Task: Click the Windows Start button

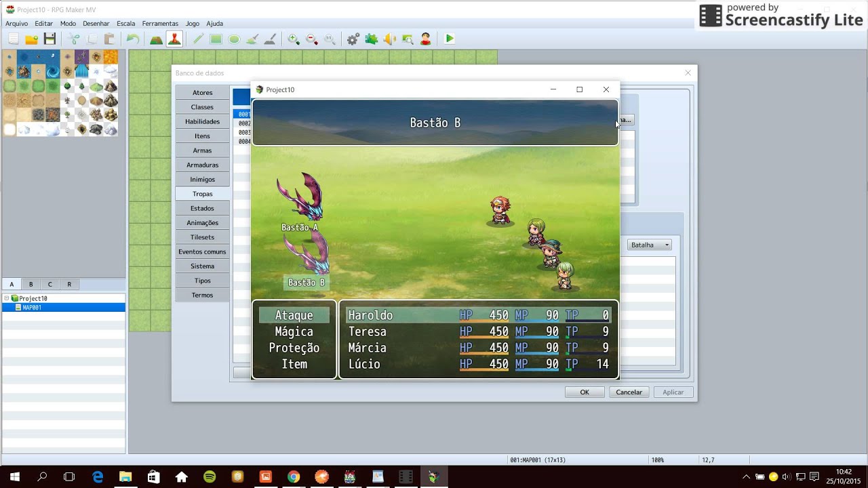Action: (14, 476)
